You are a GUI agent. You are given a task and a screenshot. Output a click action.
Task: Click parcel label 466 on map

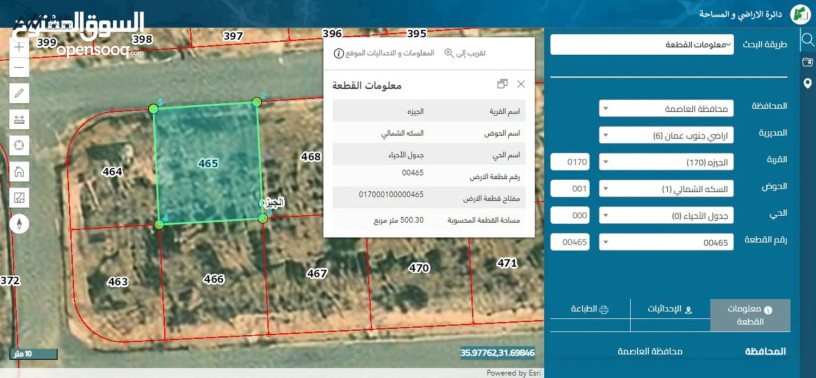pos(213,279)
